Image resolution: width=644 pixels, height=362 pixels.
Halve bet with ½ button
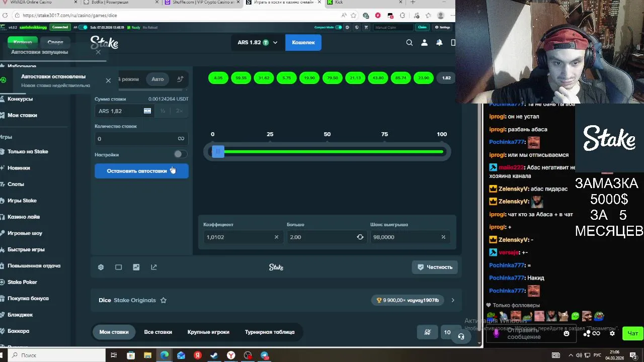[x=163, y=111]
